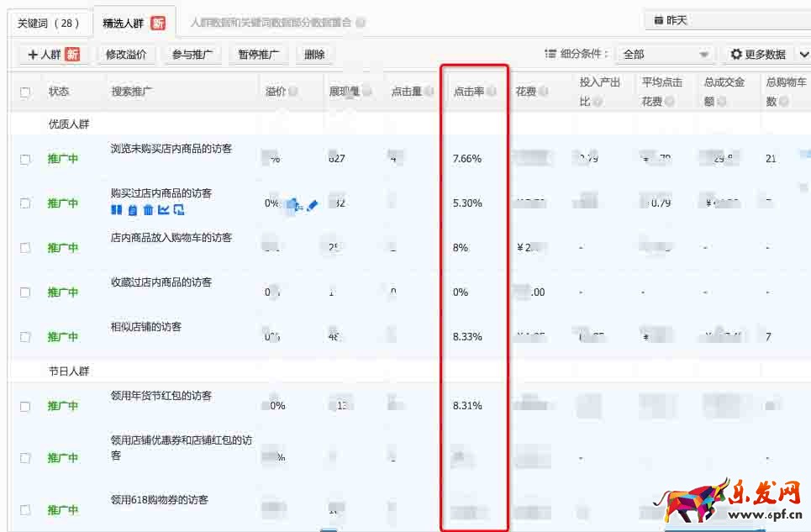
Task: Check the box for 浏览未购买店内商品的访客
Action: point(25,159)
